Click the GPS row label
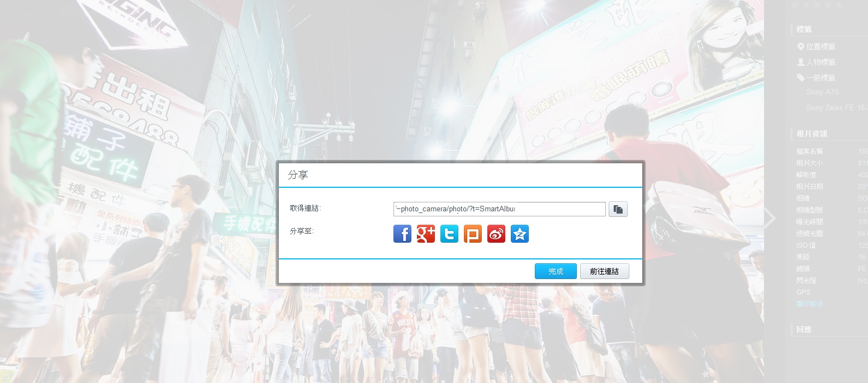 pos(803,292)
